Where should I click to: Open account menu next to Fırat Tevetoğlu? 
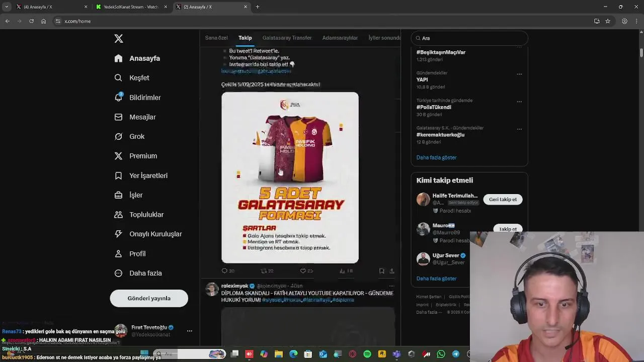coord(190,331)
